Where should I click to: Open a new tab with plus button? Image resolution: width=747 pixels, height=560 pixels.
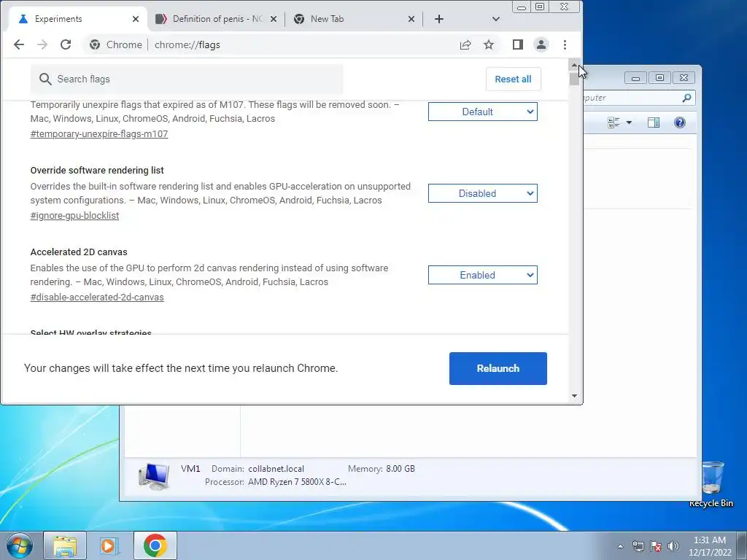(439, 19)
